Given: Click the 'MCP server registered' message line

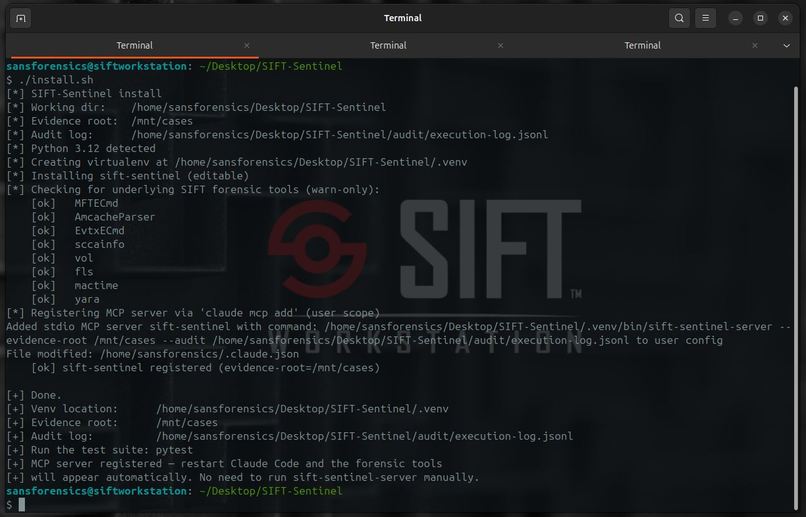Looking at the screenshot, I should pos(224,464).
